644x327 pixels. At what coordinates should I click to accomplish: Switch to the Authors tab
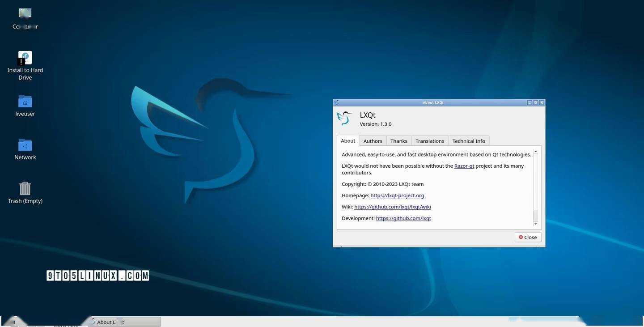[x=373, y=141]
